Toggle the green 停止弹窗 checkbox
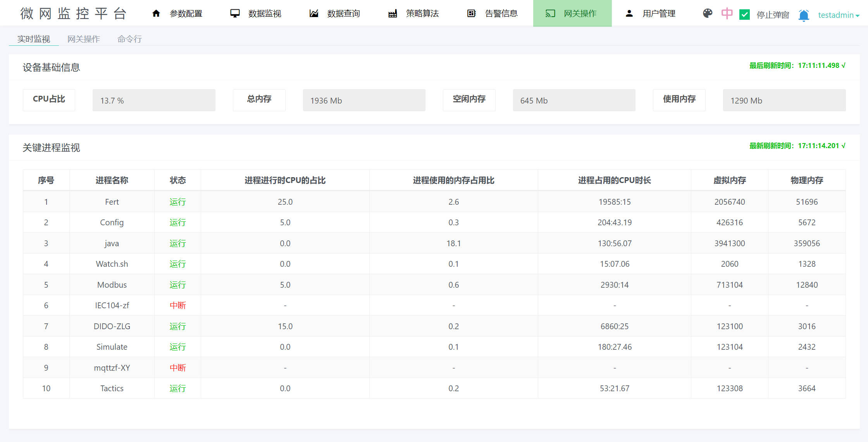 [744, 15]
